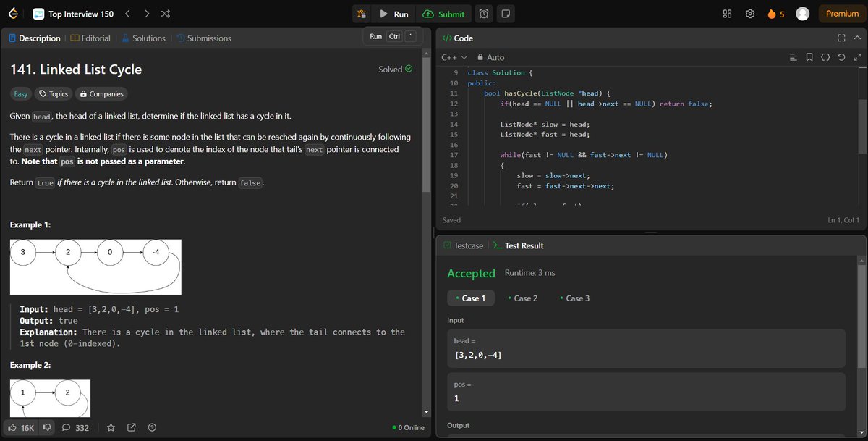This screenshot has height=441, width=868.
Task: Bookmark the current code snippet
Action: coord(809,56)
